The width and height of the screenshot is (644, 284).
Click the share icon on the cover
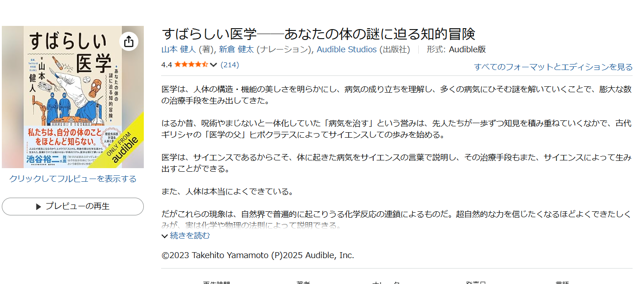(x=129, y=42)
